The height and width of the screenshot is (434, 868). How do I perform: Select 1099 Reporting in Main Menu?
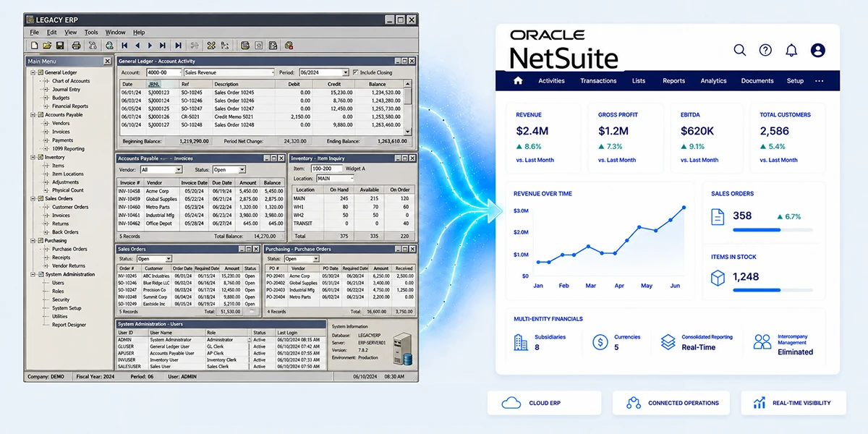pyautogui.click(x=68, y=148)
